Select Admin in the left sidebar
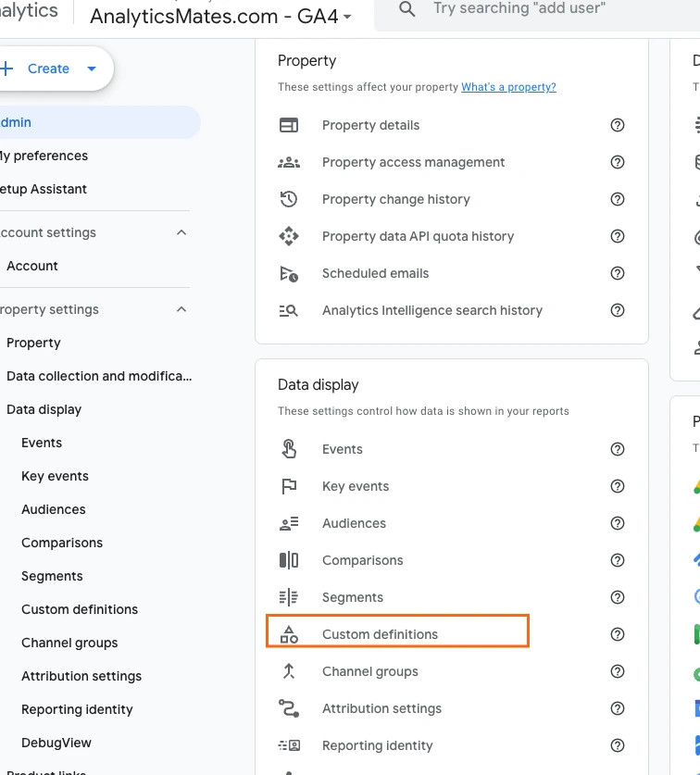 click(98, 122)
